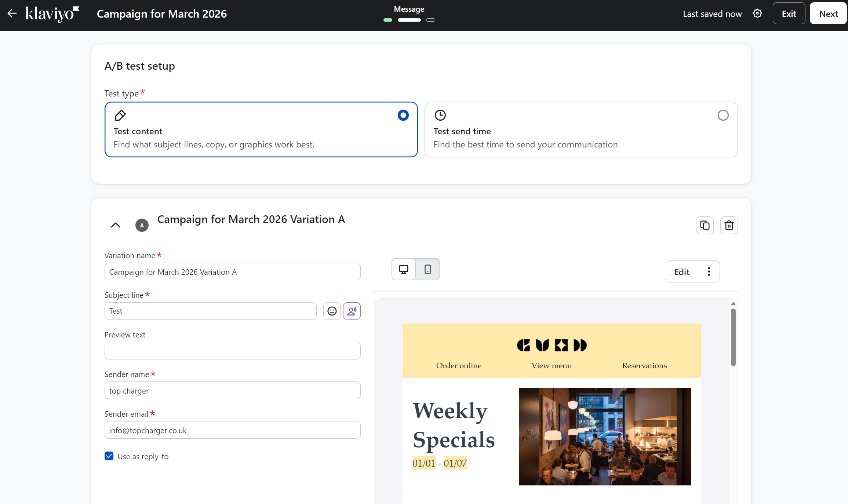The height and width of the screenshot is (504, 848).
Task: Open the campaign settings gear
Action: [757, 13]
